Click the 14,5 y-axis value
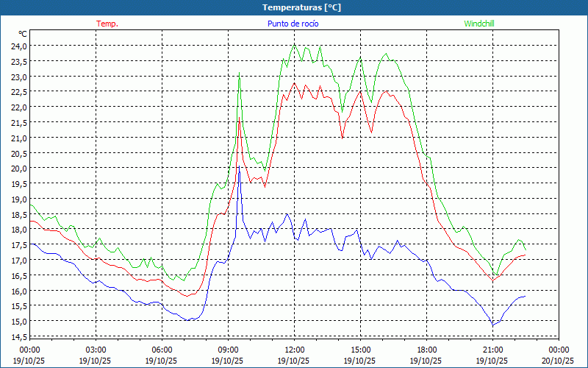This screenshot has height=368, width=588. click(18, 337)
